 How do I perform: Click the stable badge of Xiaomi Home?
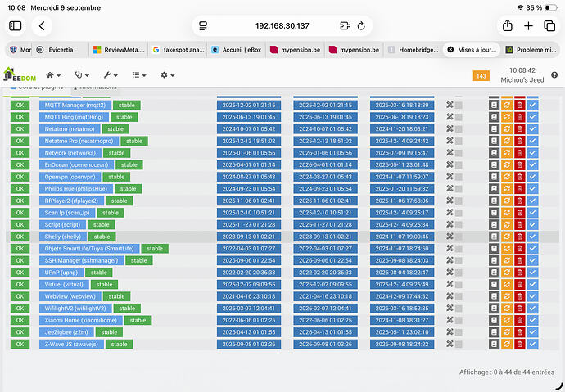tap(138, 320)
